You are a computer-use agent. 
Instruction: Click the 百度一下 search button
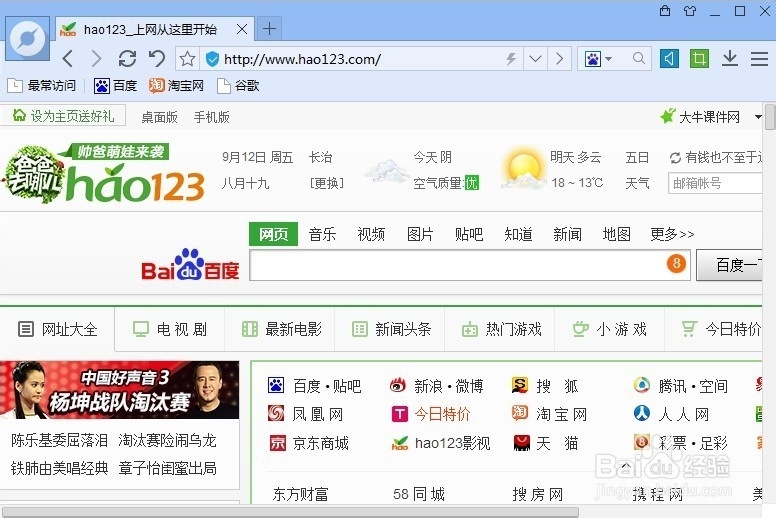(x=729, y=265)
